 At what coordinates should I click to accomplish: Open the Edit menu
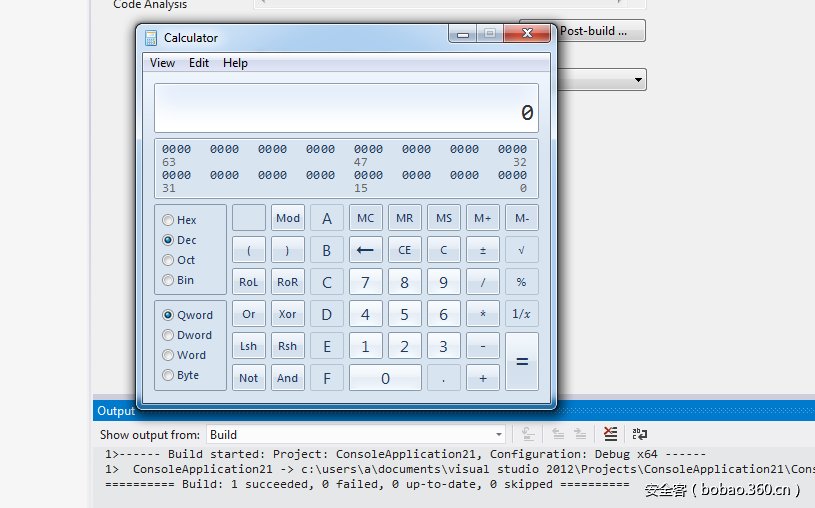(199, 63)
